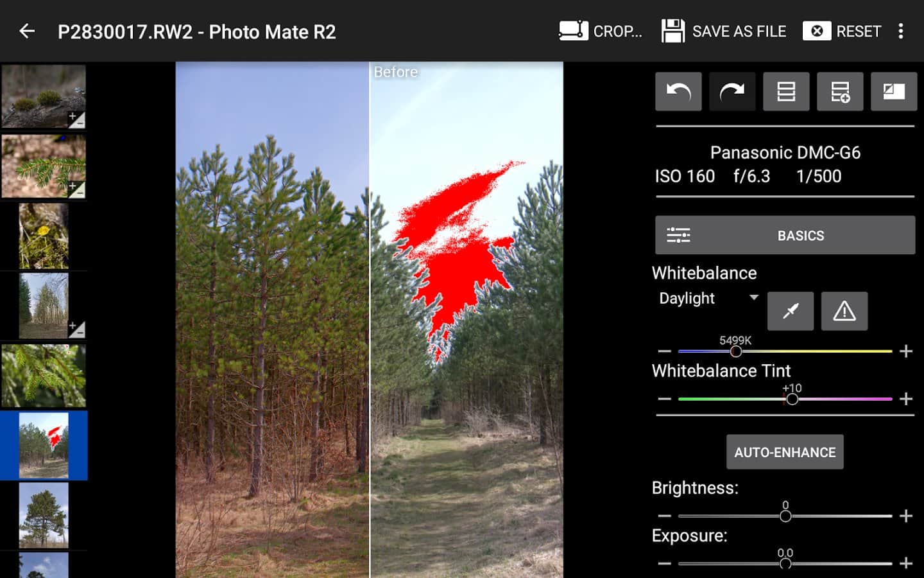
Task: Open the Crop tool
Action: click(x=600, y=31)
